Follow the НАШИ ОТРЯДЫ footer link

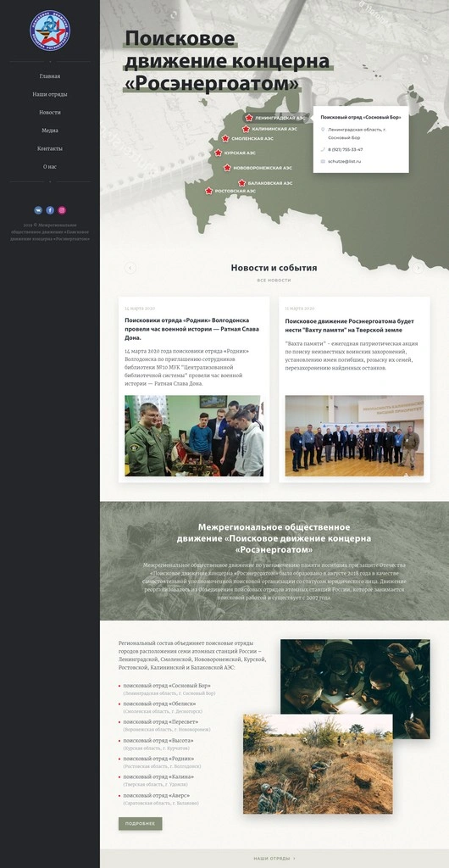coord(274,859)
